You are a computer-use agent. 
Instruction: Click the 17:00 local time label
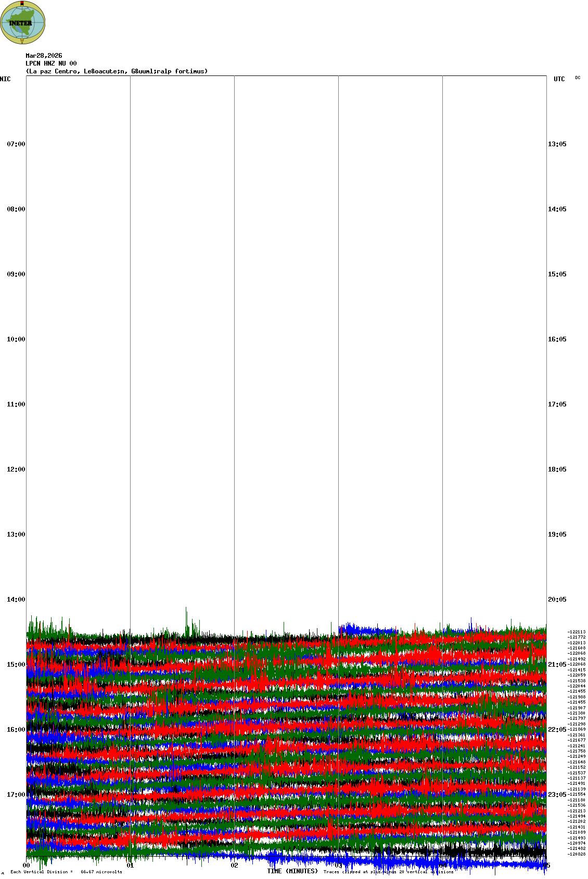click(x=16, y=795)
